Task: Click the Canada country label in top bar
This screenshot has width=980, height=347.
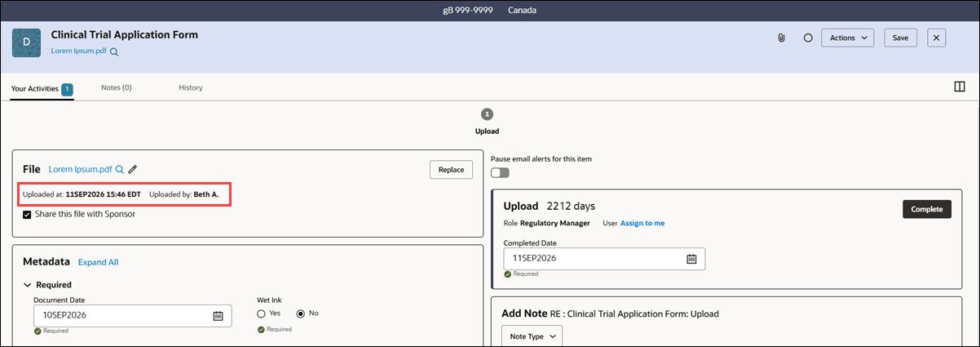Action: click(523, 11)
